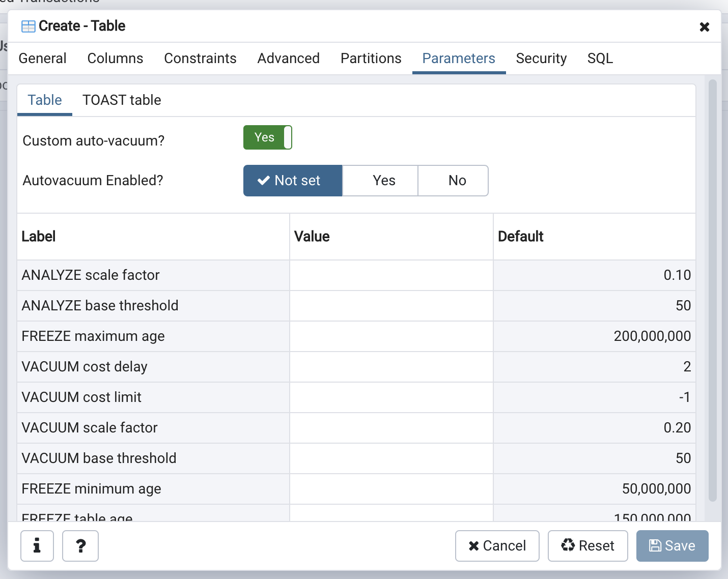Switch to the General tab
728x579 pixels.
43,59
